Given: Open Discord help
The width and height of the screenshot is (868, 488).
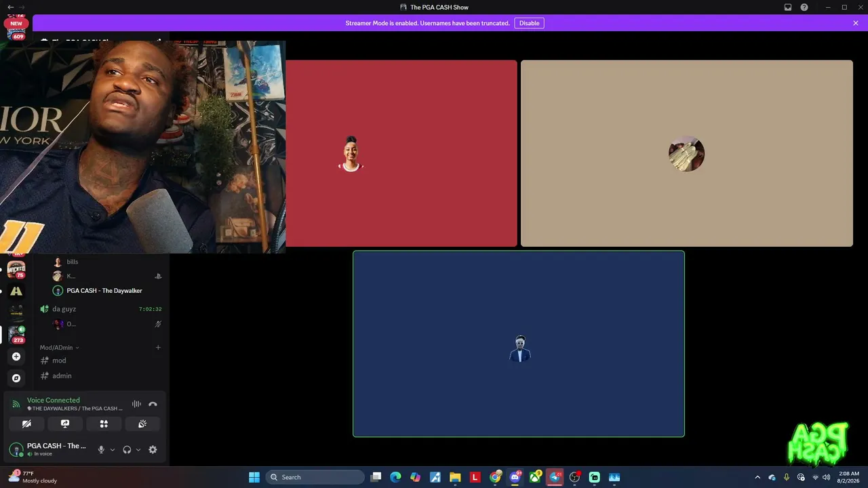Looking at the screenshot, I should (804, 7).
